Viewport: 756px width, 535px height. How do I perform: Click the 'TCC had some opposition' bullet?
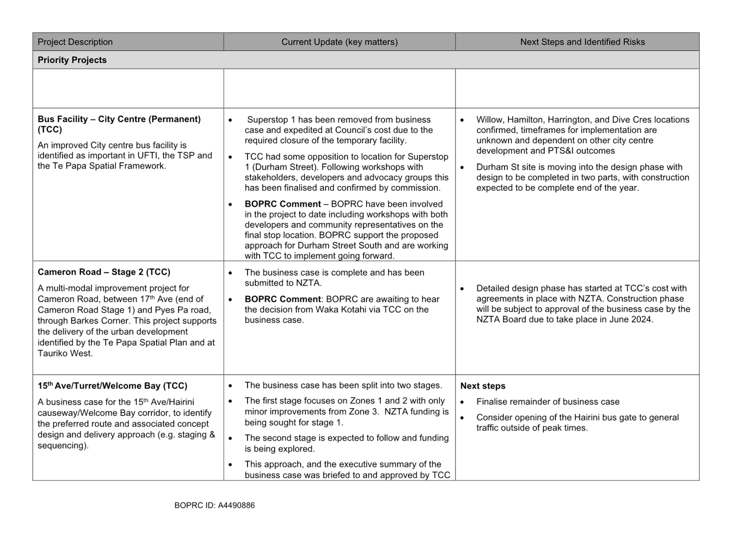pos(347,172)
